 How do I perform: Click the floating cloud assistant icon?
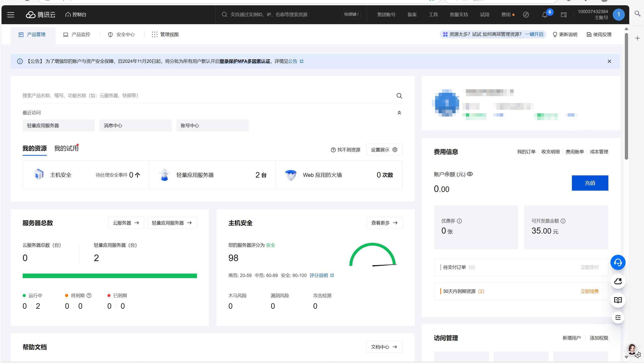[x=618, y=281]
